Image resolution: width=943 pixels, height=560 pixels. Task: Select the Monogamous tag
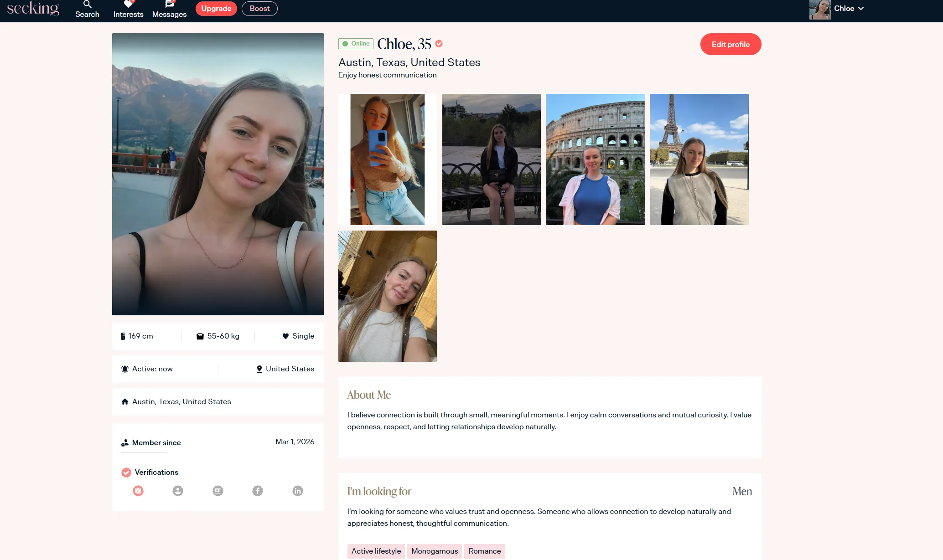pyautogui.click(x=435, y=551)
